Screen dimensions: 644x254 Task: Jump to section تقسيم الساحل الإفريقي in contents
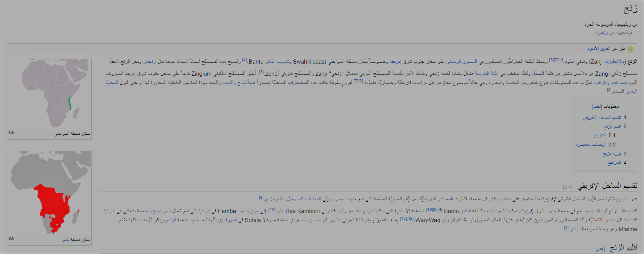(602, 117)
